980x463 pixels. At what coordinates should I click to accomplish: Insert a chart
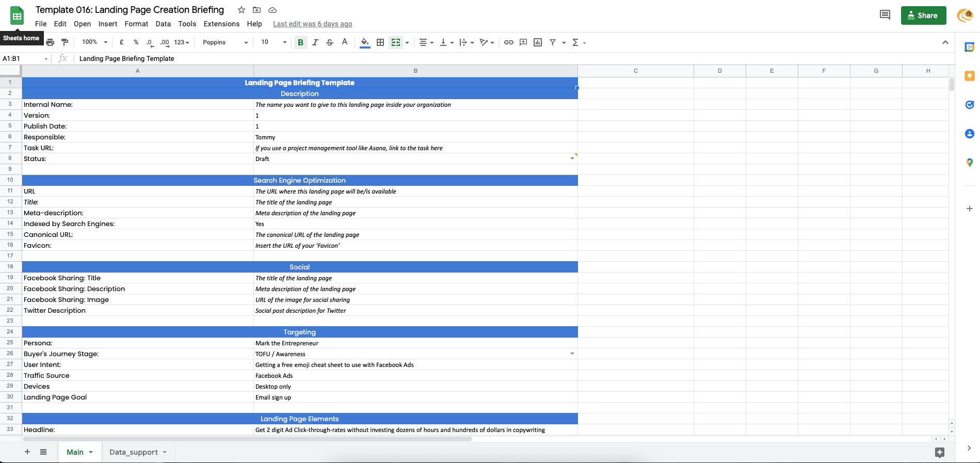(x=538, y=42)
